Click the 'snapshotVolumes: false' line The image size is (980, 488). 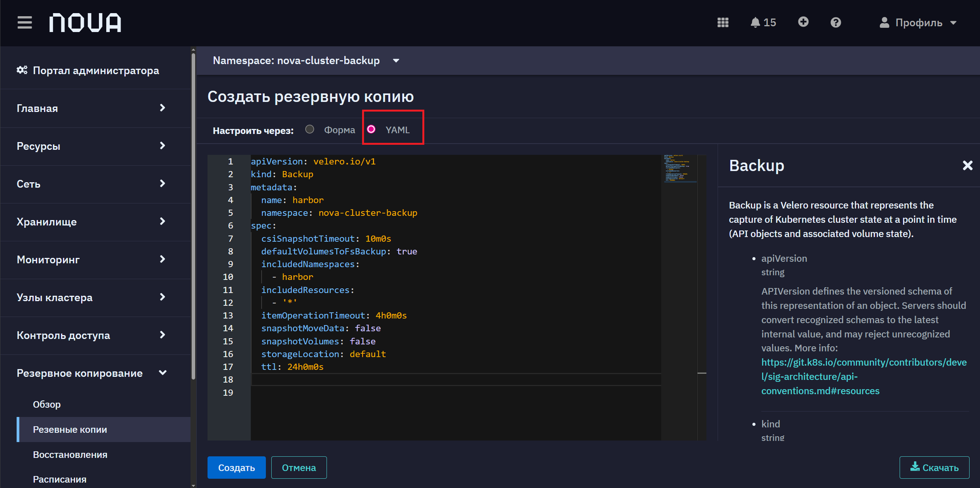pyautogui.click(x=318, y=341)
